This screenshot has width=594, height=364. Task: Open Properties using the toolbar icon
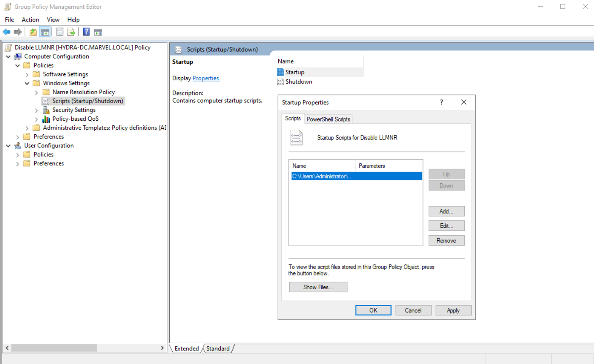pyautogui.click(x=59, y=32)
